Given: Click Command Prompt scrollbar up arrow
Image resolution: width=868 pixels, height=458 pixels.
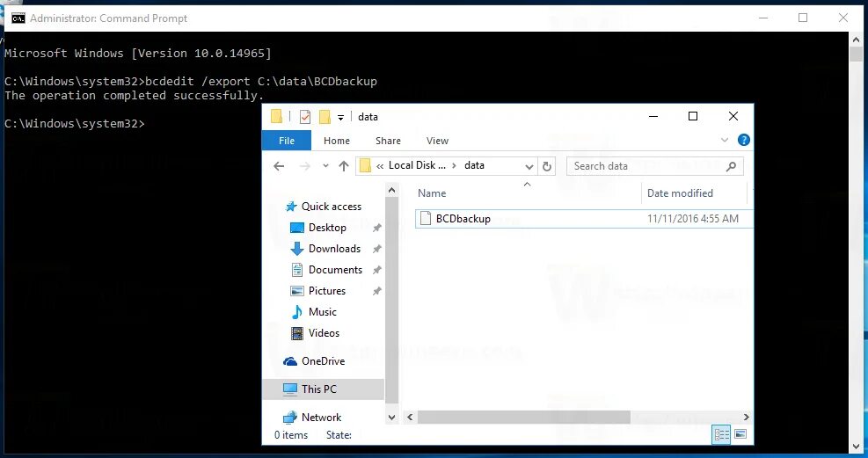Looking at the screenshot, I should (x=856, y=39).
